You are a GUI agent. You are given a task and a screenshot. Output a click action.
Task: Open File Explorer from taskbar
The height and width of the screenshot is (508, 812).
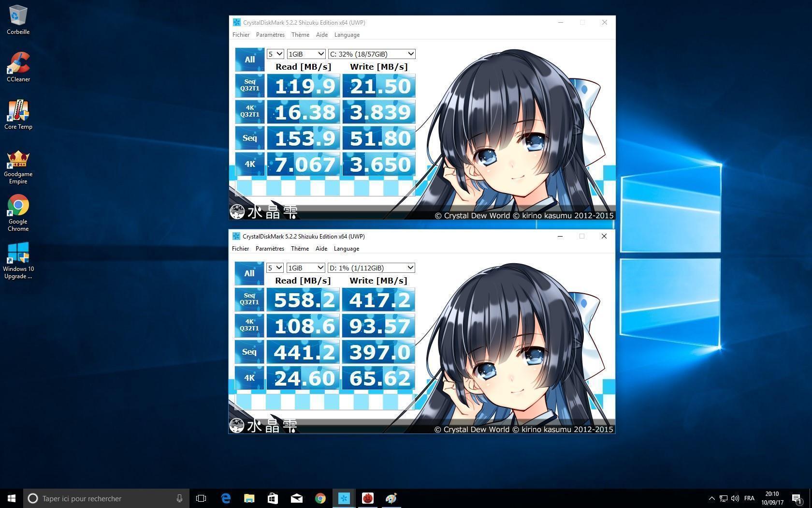(249, 498)
